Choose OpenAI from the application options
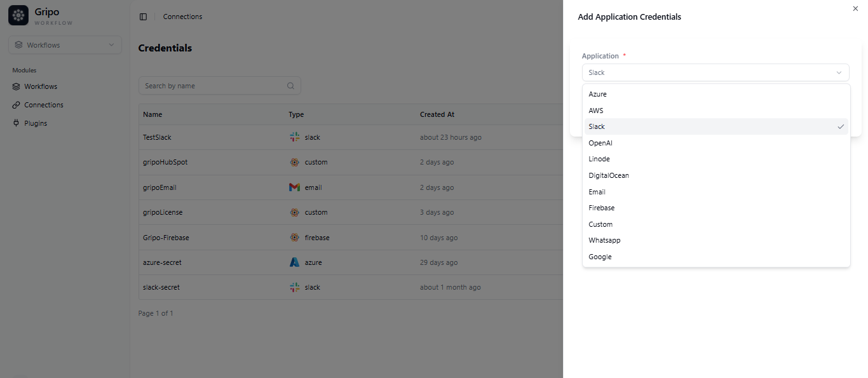868x378 pixels. (600, 143)
